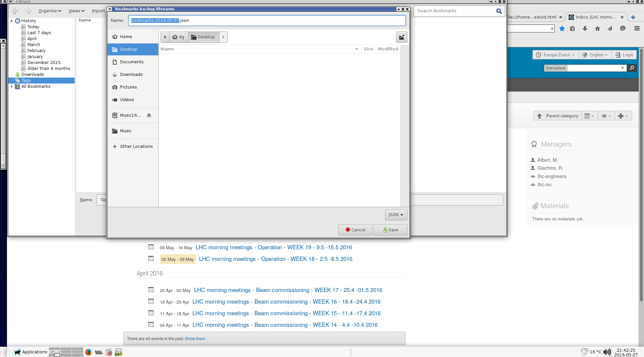Viewport: 644px width, 357px height.
Task: Click the weather tray icon
Action: click(x=584, y=352)
